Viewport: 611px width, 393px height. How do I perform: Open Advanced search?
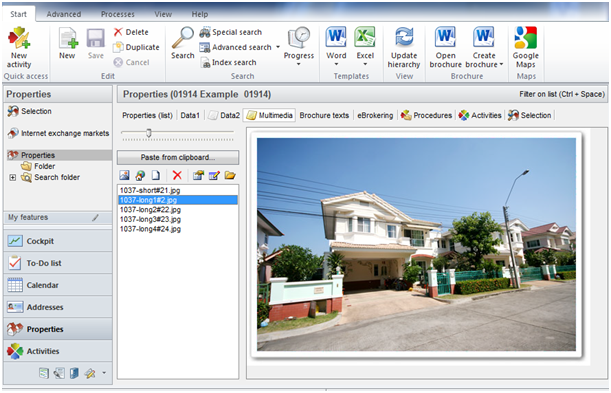pos(235,47)
